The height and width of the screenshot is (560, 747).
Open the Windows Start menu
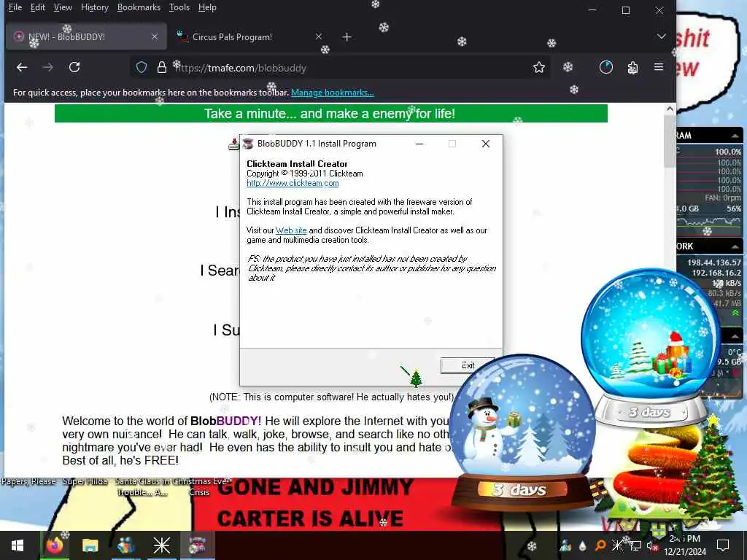click(18, 545)
